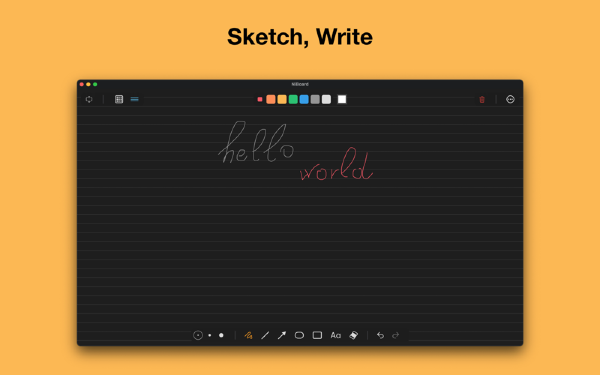Switch to the eraser tool
Image resolution: width=600 pixels, height=375 pixels.
pyautogui.click(x=354, y=335)
